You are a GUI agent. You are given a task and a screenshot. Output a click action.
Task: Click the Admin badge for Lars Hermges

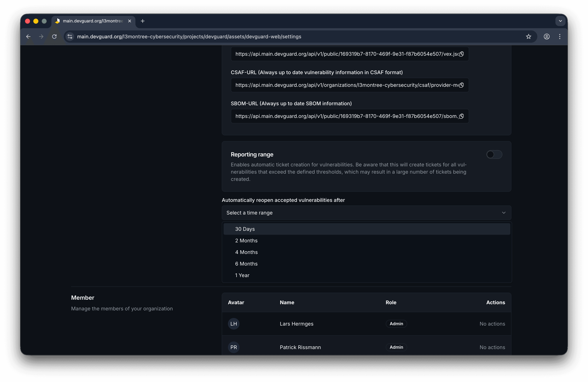tap(396, 324)
